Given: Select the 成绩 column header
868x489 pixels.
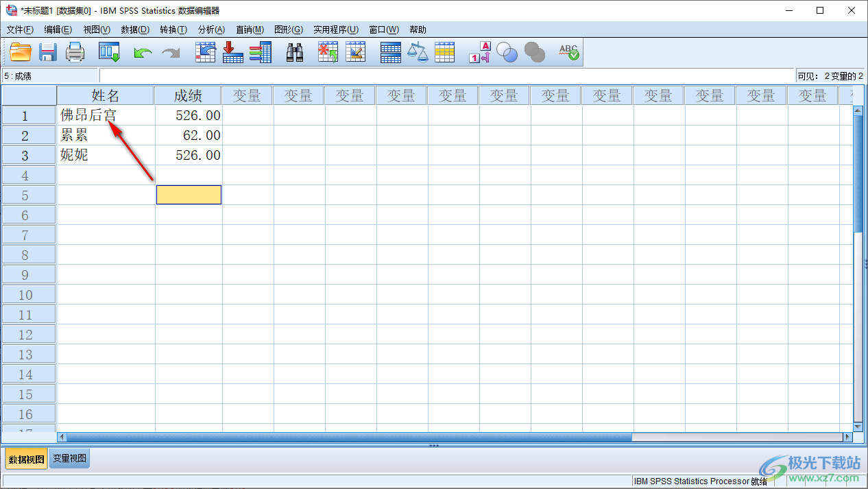Looking at the screenshot, I should [188, 95].
